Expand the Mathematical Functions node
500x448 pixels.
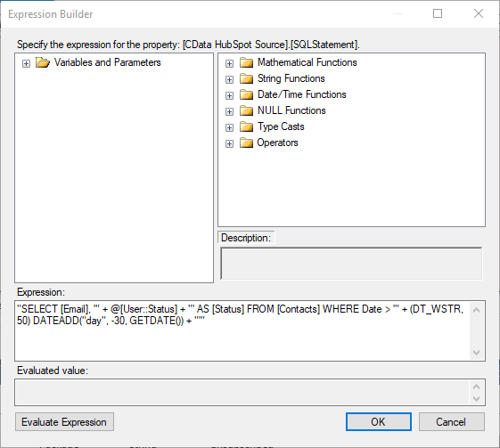(229, 64)
